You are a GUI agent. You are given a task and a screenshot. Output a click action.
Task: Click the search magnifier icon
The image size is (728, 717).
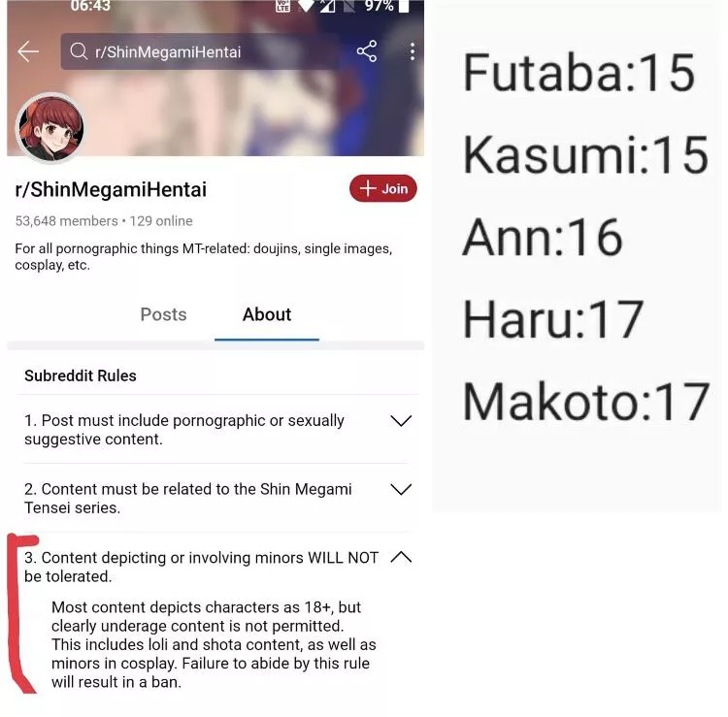click(79, 51)
